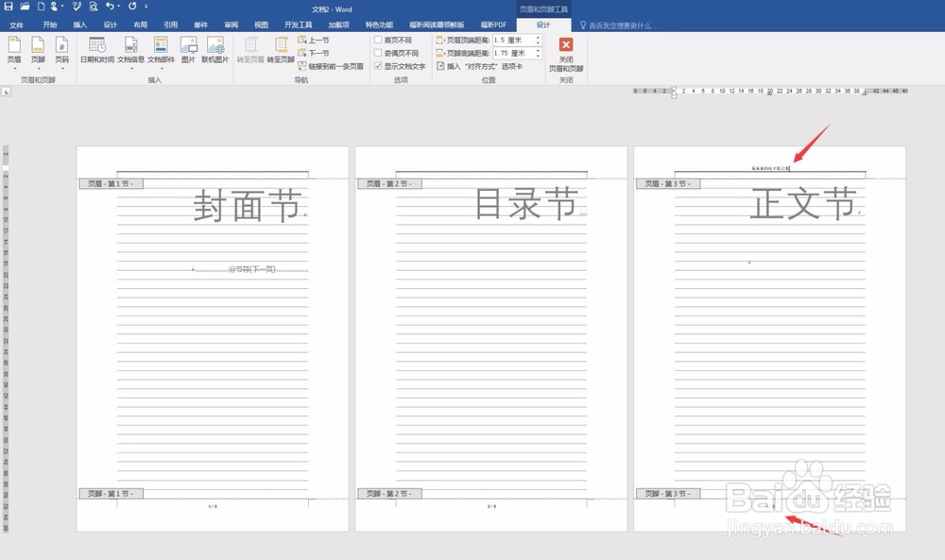Open the 视图 ribbon tab
The height and width of the screenshot is (560, 945).
[260, 25]
